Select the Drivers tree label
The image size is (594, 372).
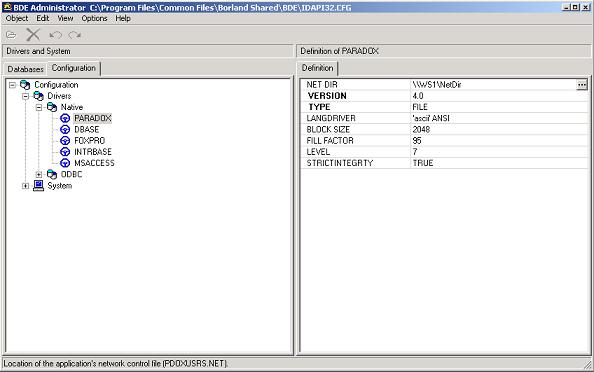point(59,96)
